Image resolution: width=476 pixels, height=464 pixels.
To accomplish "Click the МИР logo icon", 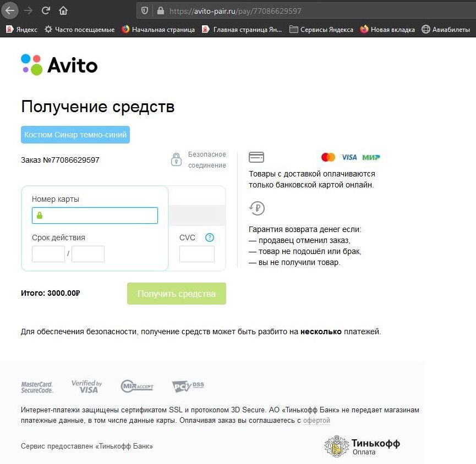I will coord(371,157).
